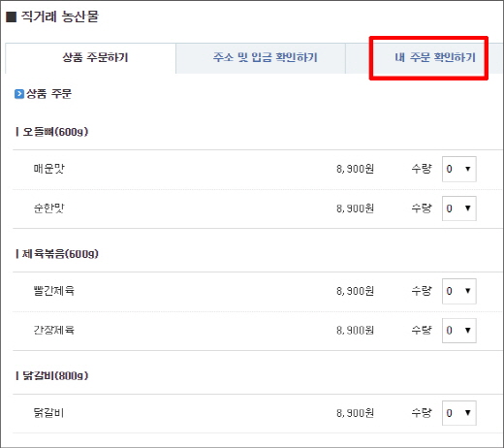504x448 pixels.
Task: Click the 빨간제육 product name
Action: click(x=54, y=291)
